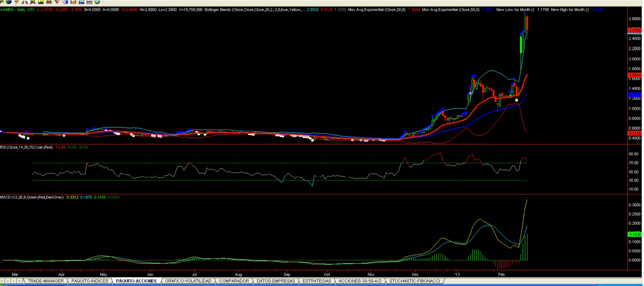Click the Bollinger Bands indicator label
Image resolution: width=644 pixels, height=286 pixels.
coord(254,10)
